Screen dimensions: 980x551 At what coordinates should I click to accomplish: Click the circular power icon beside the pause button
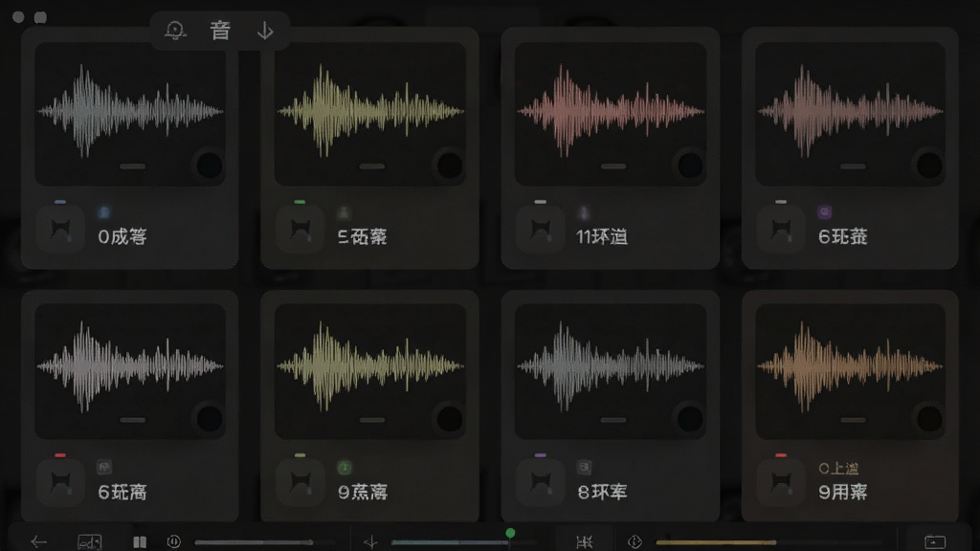(174, 541)
